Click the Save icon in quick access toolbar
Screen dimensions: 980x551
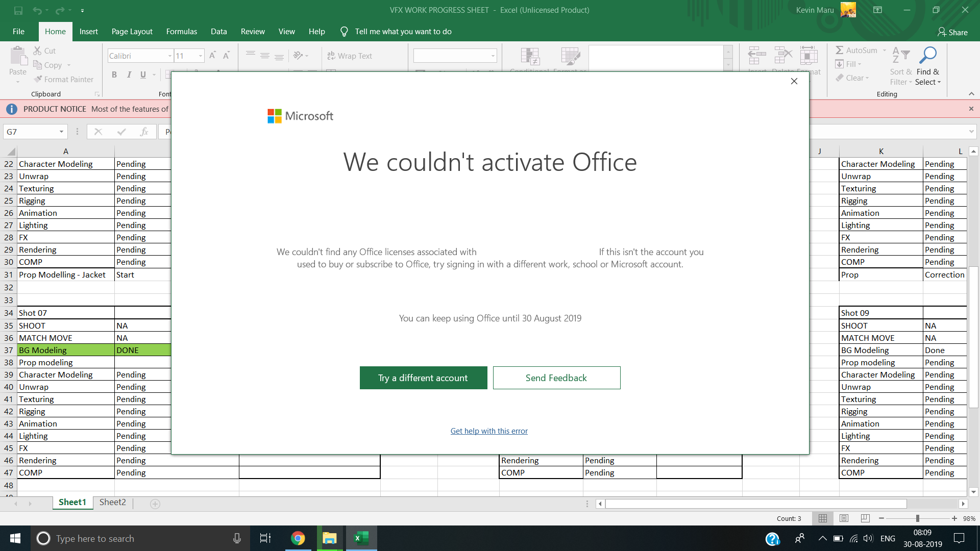pyautogui.click(x=18, y=10)
